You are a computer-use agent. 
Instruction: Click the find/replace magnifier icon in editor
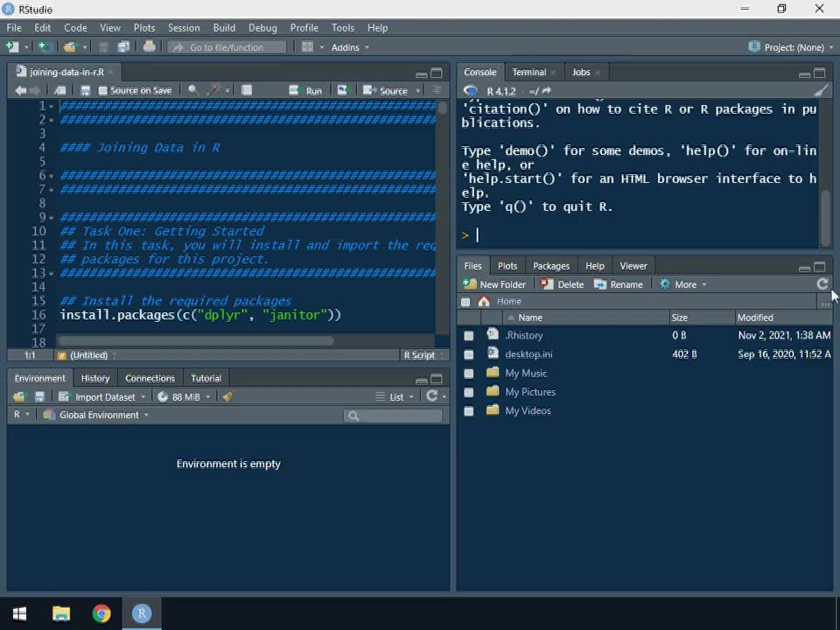coord(193,90)
